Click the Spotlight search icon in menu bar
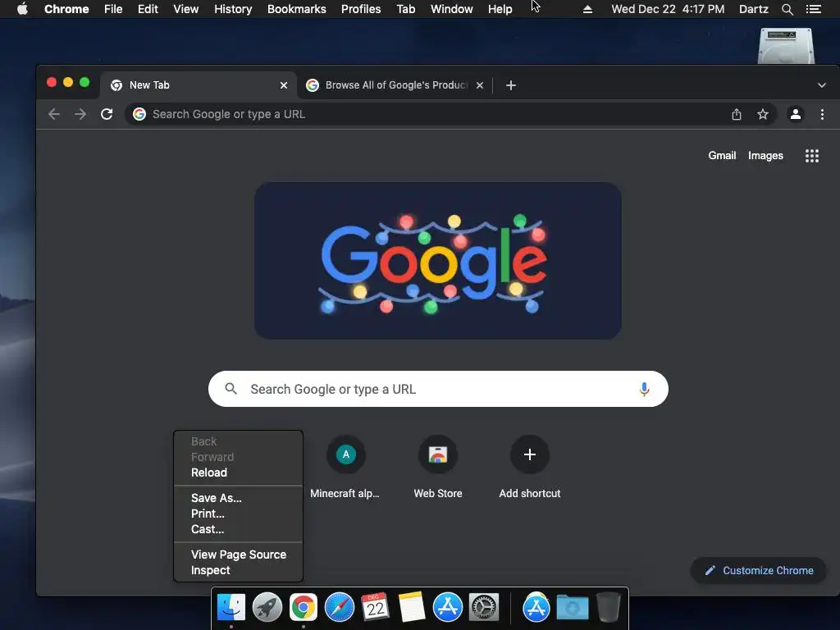Image resolution: width=840 pixels, height=630 pixels. [x=787, y=9]
